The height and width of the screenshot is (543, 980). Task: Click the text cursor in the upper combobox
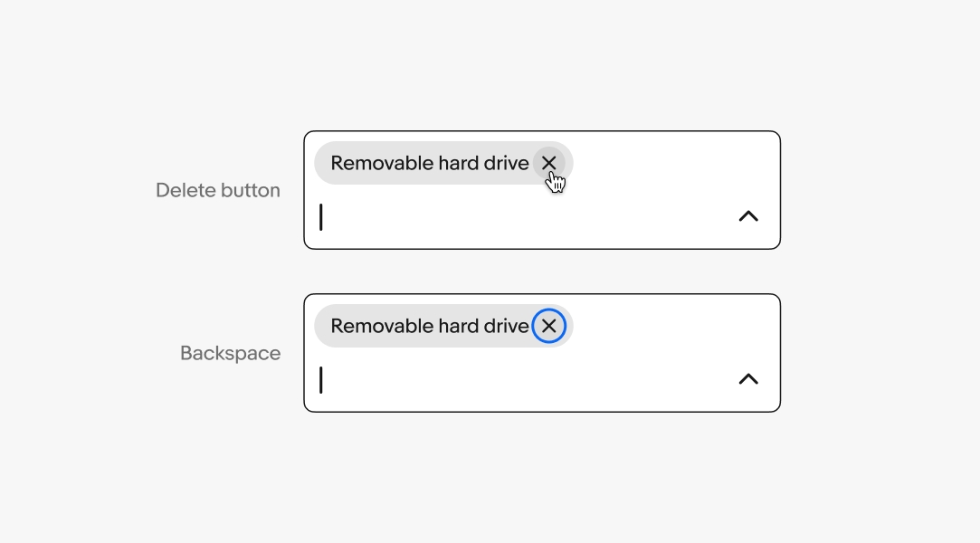322,216
